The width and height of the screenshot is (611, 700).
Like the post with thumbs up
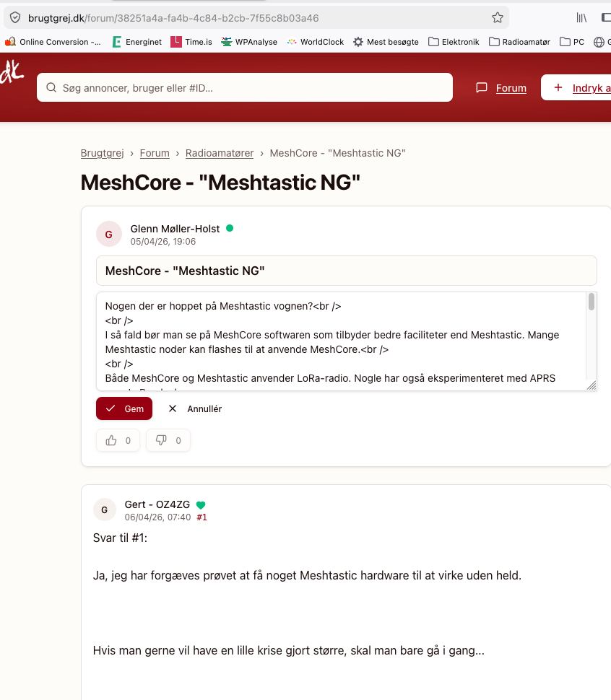tap(118, 441)
